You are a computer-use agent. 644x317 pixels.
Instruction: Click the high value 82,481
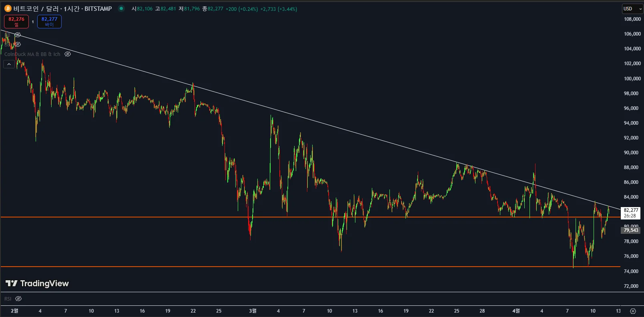[x=168, y=9]
